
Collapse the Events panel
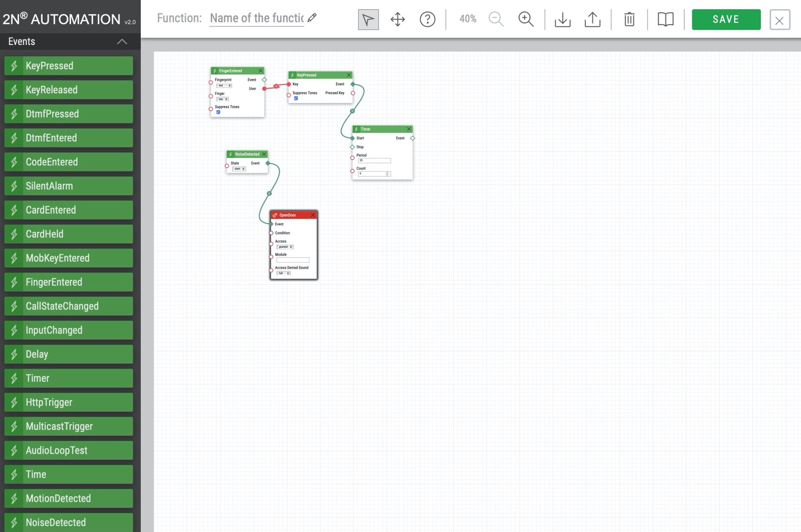(x=122, y=41)
